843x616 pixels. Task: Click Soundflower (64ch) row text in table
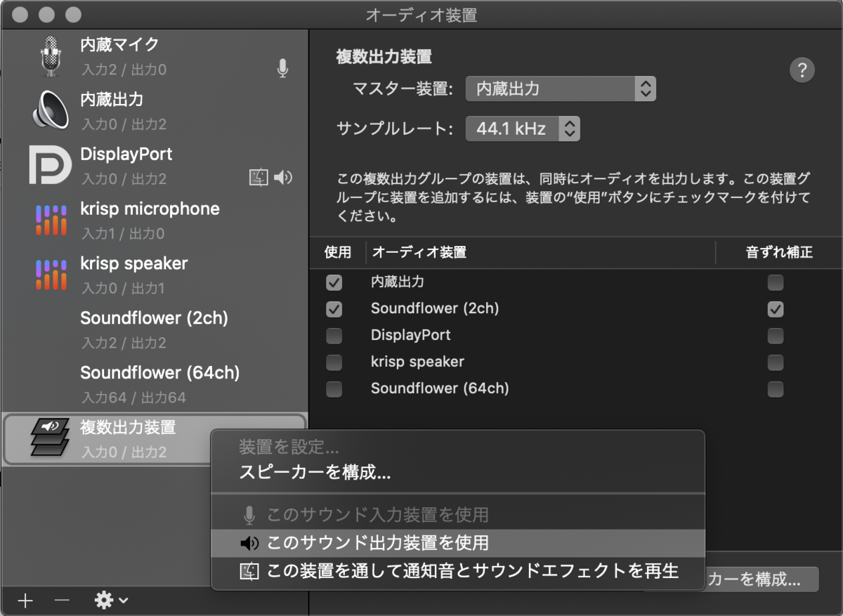440,388
